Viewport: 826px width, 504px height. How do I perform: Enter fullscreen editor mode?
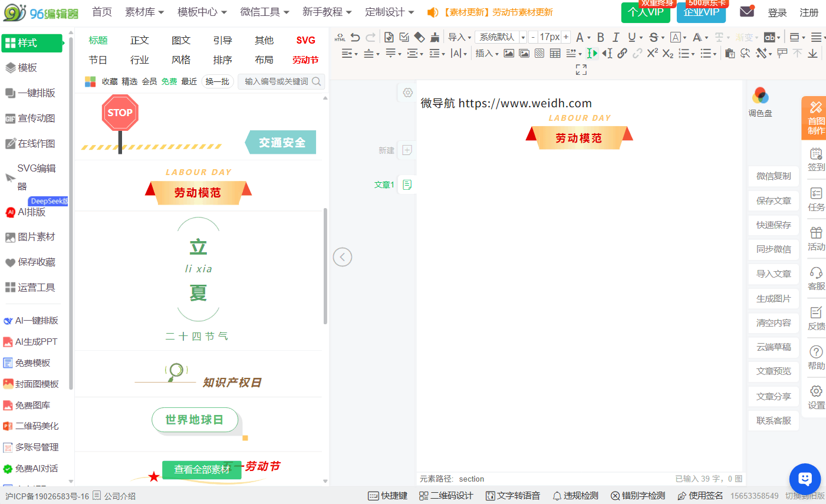(x=581, y=70)
